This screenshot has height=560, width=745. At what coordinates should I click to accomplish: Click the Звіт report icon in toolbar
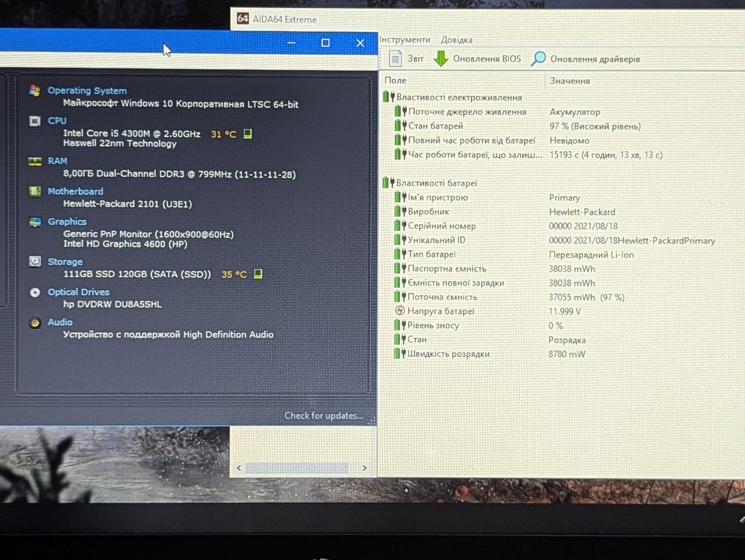395,58
